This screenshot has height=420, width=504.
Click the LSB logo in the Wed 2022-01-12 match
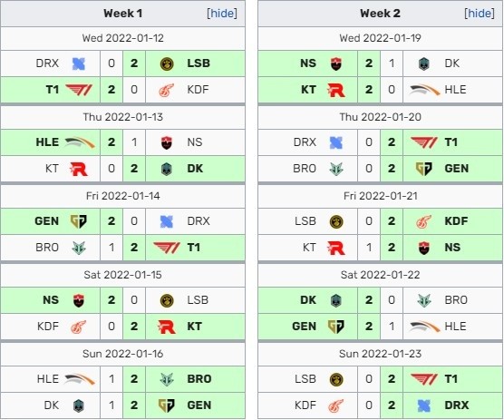(x=167, y=63)
